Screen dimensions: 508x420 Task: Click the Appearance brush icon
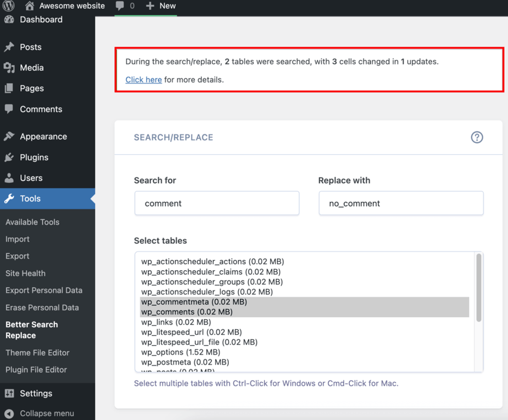[x=10, y=136]
